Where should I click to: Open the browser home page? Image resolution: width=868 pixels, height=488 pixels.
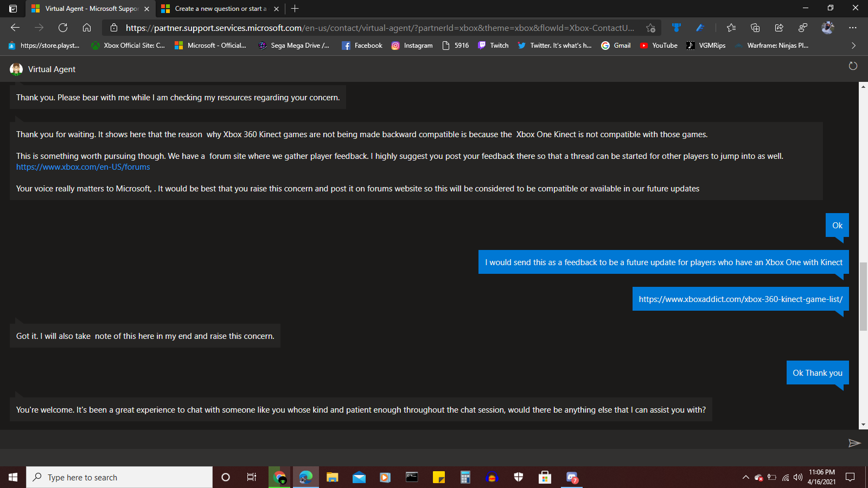(x=87, y=28)
